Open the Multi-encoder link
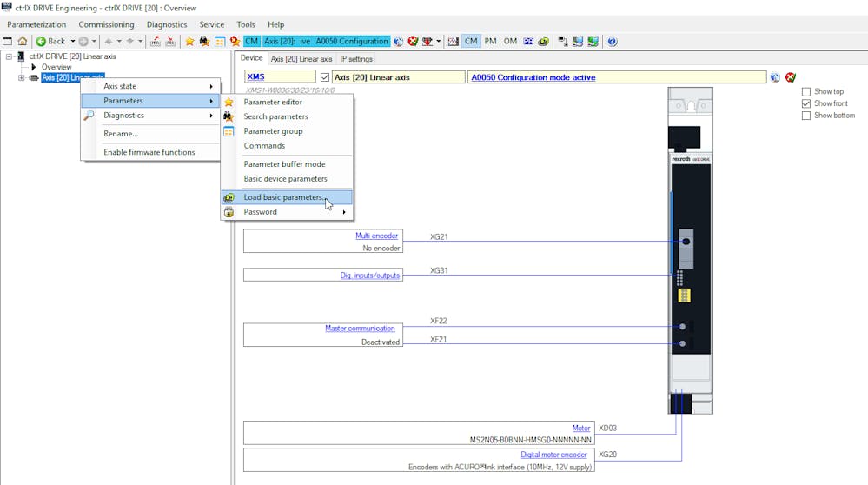 376,236
